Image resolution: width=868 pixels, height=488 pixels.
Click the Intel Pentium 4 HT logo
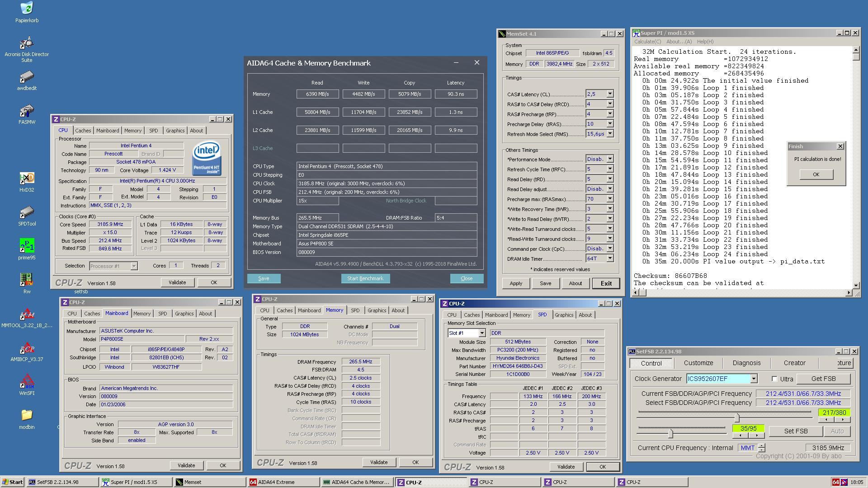tap(207, 159)
